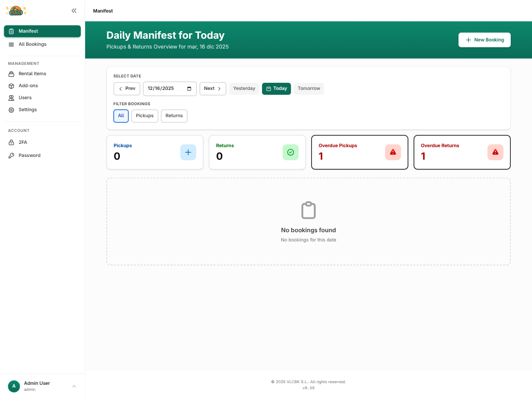Image resolution: width=532 pixels, height=399 pixels.
Task: Open Password settings via the key icon
Action: click(11, 155)
